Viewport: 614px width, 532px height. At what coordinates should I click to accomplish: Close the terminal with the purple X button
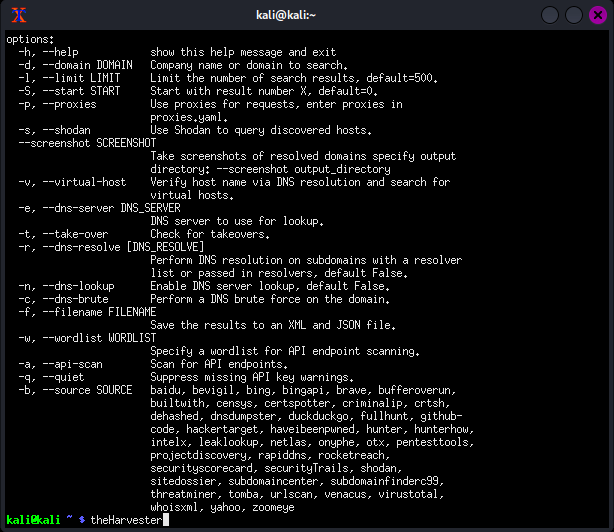click(597, 14)
